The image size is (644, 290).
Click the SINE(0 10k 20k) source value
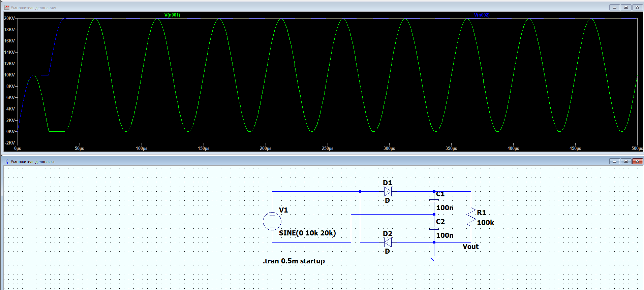(307, 233)
